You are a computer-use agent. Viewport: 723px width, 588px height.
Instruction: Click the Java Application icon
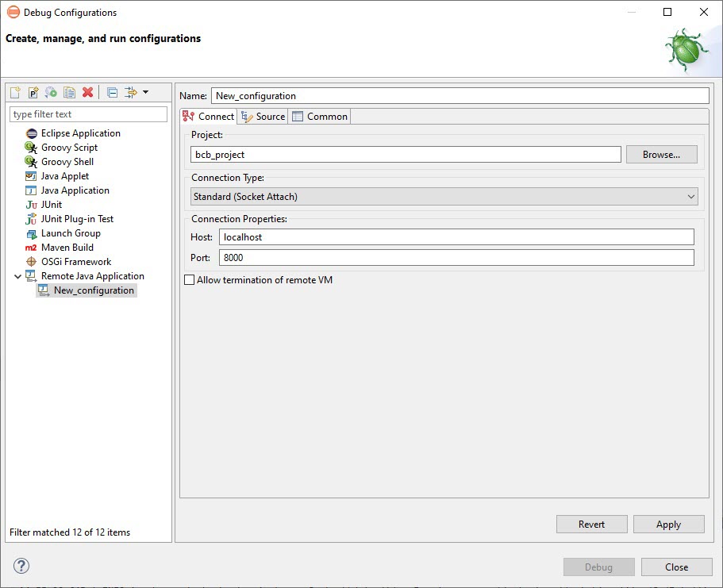pos(31,190)
